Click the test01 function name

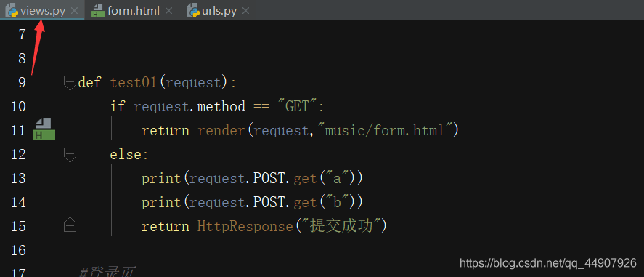point(134,83)
